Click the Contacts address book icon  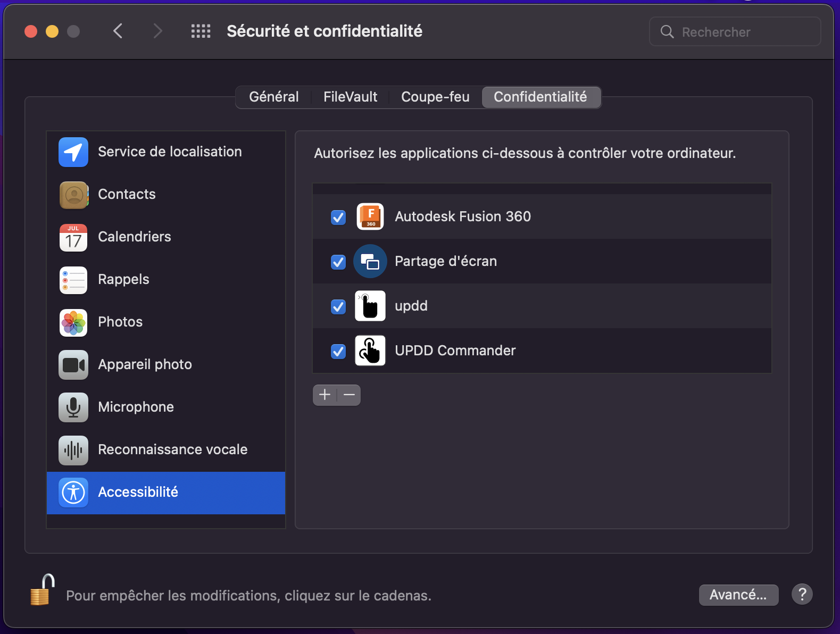point(73,195)
